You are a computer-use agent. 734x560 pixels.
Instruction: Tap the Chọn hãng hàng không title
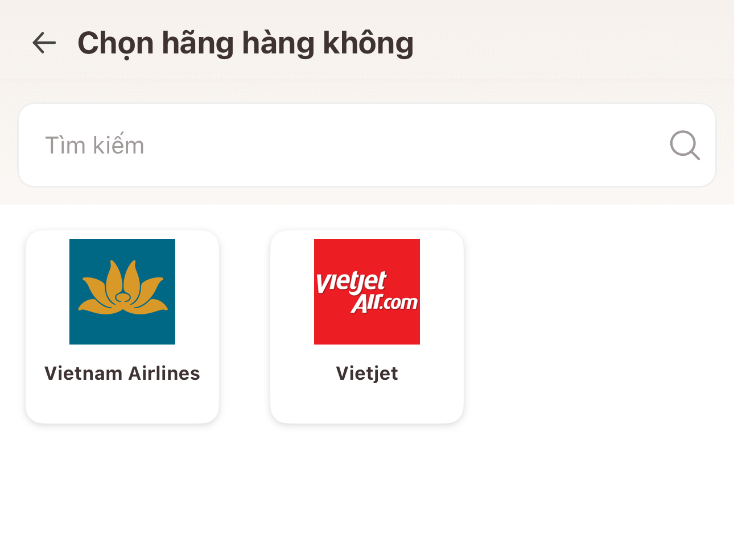[246, 43]
